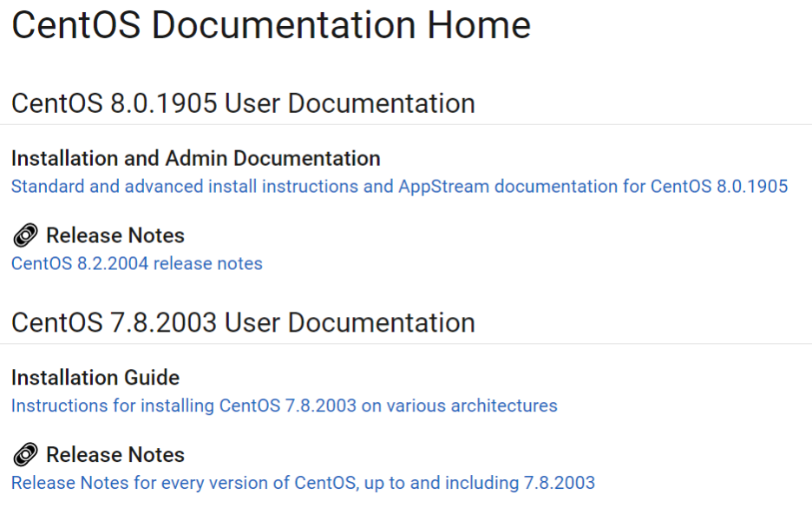The width and height of the screenshot is (812, 508).
Task: Click the paperclip icon beside CentOS 8 Release Notes
Action: click(25, 234)
